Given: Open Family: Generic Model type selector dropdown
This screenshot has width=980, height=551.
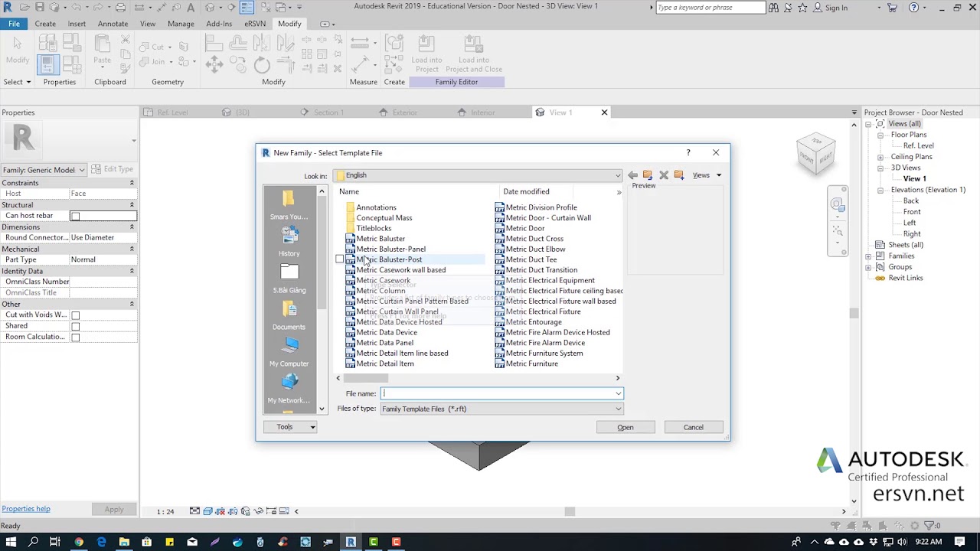Looking at the screenshot, I should click(x=83, y=170).
